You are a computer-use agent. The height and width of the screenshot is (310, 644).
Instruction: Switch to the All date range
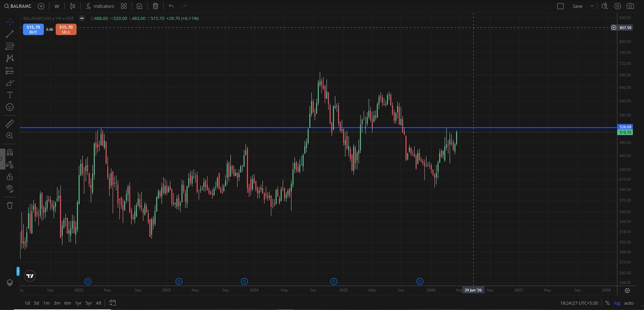coord(98,302)
